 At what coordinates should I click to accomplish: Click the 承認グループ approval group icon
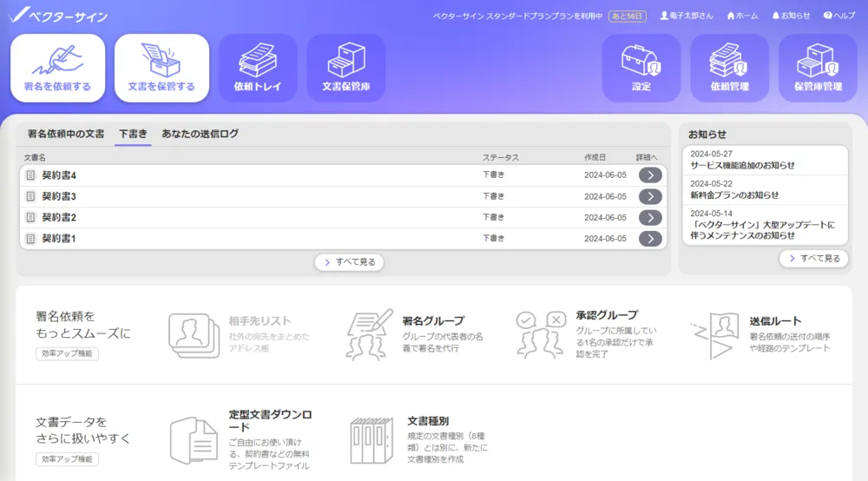click(540, 335)
